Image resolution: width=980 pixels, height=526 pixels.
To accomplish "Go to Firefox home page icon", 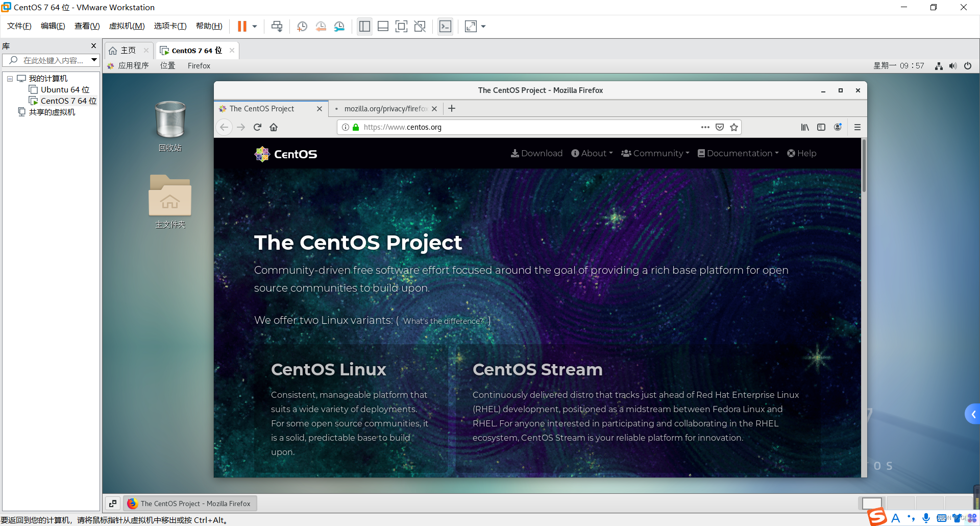I will pyautogui.click(x=274, y=127).
